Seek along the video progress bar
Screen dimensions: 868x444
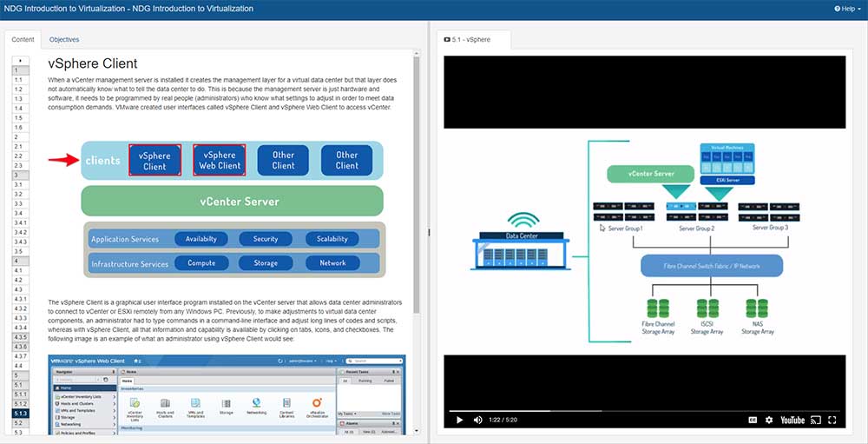[x=644, y=411]
